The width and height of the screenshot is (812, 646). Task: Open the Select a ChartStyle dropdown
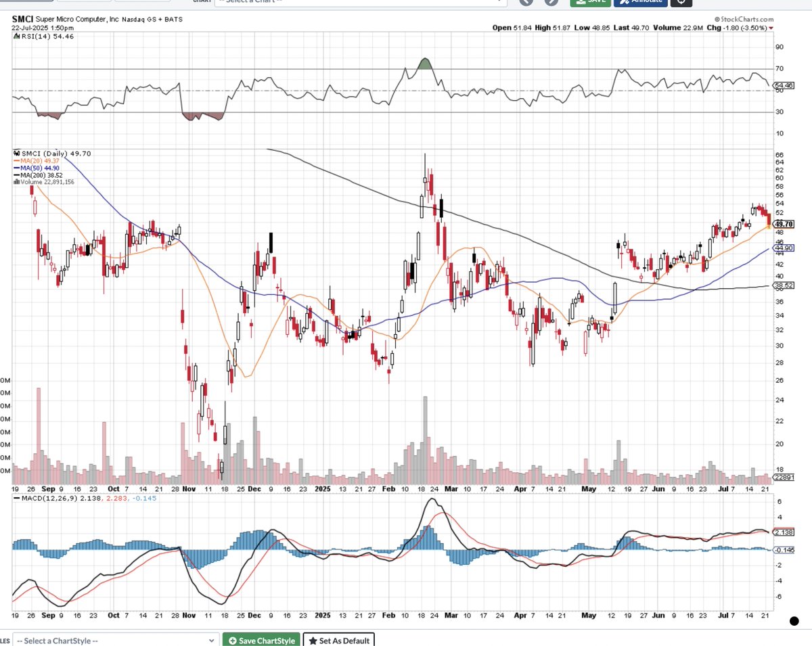pyautogui.click(x=115, y=640)
